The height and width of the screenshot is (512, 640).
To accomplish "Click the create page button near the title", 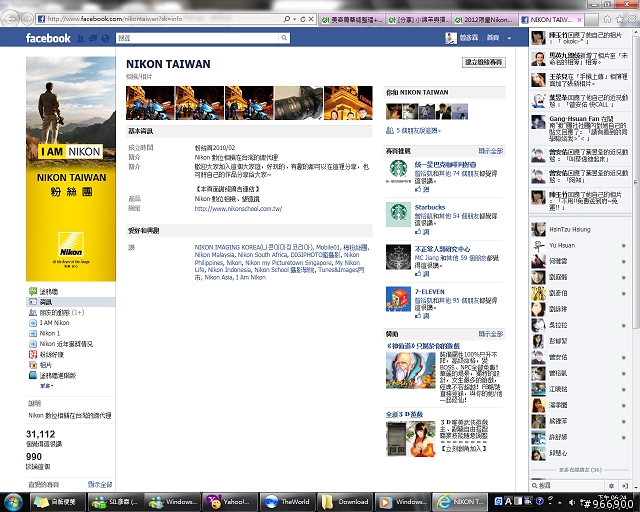I will pyautogui.click(x=484, y=62).
